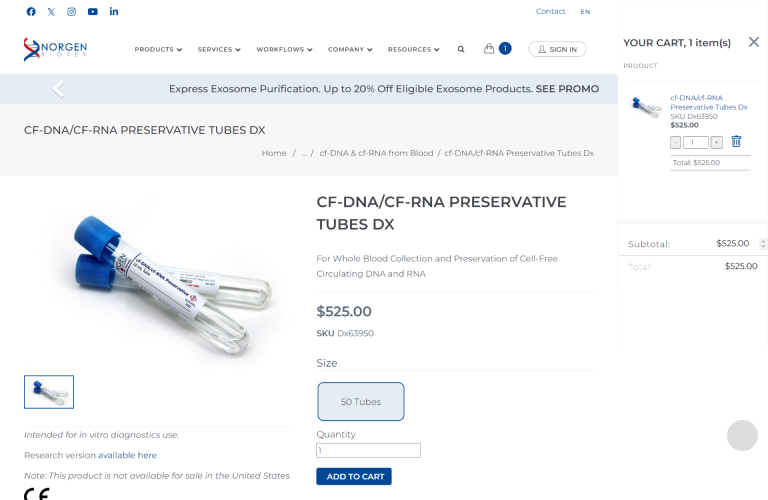Open the Company menu item
Viewport: 768px width, 500px height.
(350, 49)
